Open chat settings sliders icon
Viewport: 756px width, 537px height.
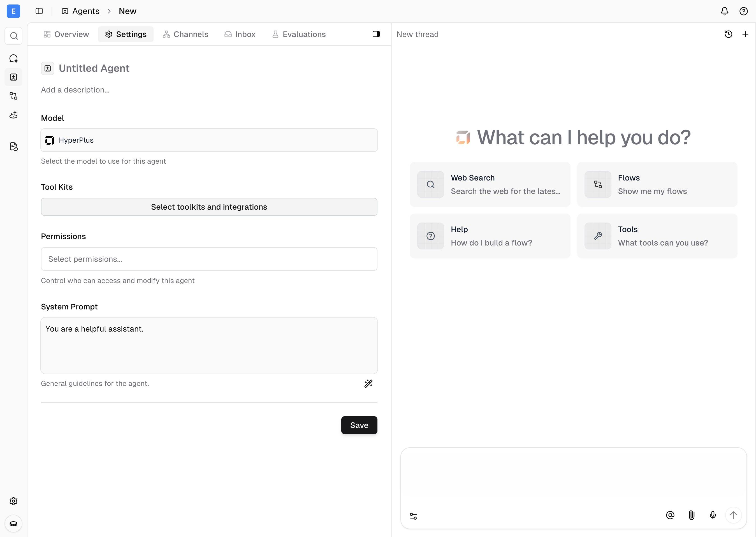[413, 516]
